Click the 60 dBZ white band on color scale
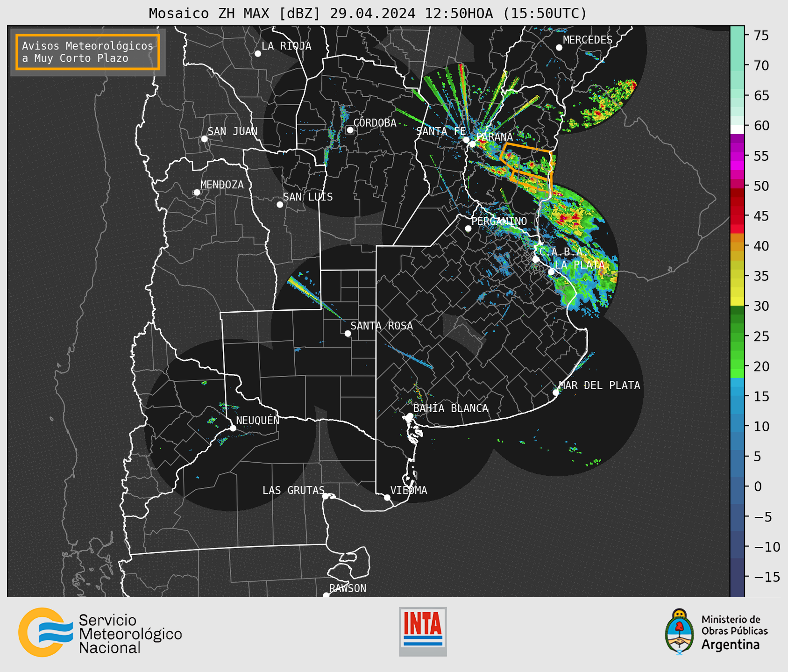788x672 pixels. (737, 129)
